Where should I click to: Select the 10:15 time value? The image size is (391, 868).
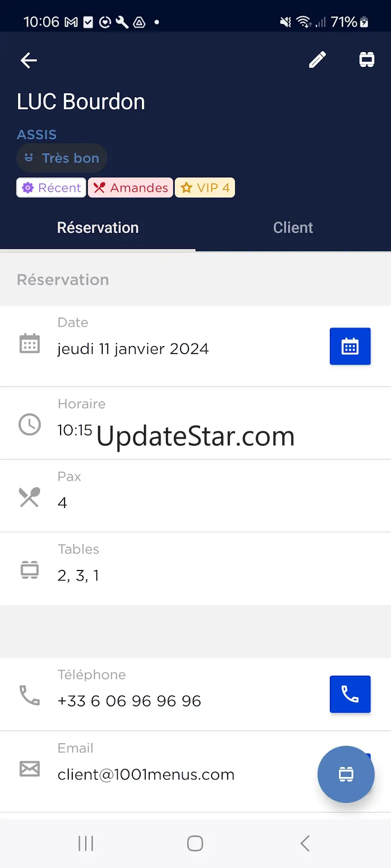tap(75, 430)
